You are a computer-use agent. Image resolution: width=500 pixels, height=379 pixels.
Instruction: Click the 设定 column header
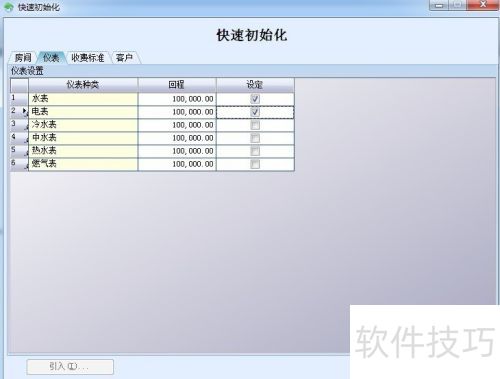pyautogui.click(x=255, y=85)
